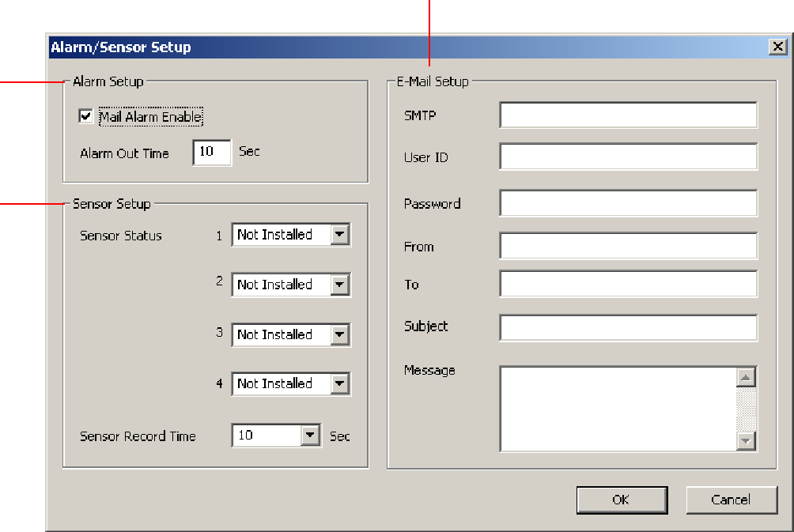Click the Alarm Out Time label
The height and width of the screenshot is (532, 794).
125,153
